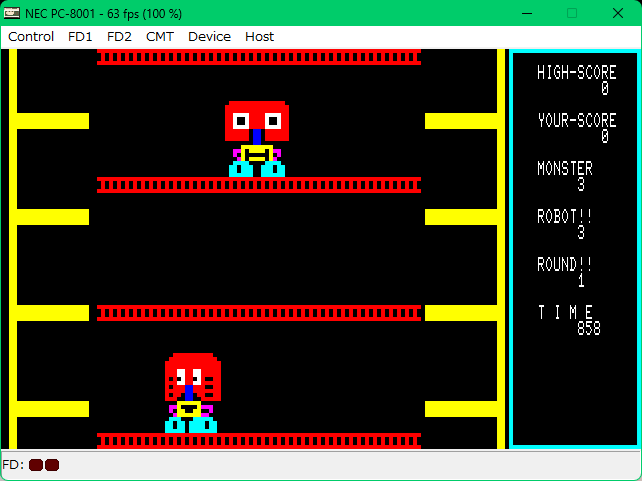This screenshot has width=642, height=481.
Task: Click the TIME value 858
Action: pyautogui.click(x=588, y=328)
